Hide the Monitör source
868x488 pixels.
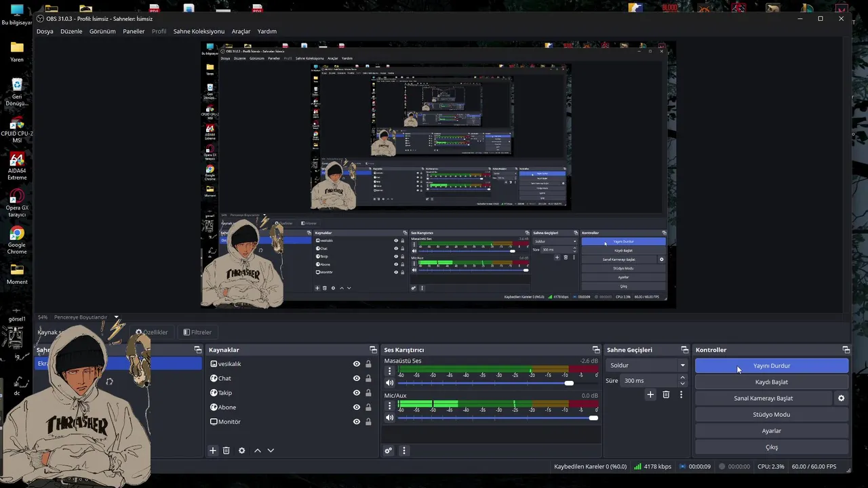click(357, 422)
